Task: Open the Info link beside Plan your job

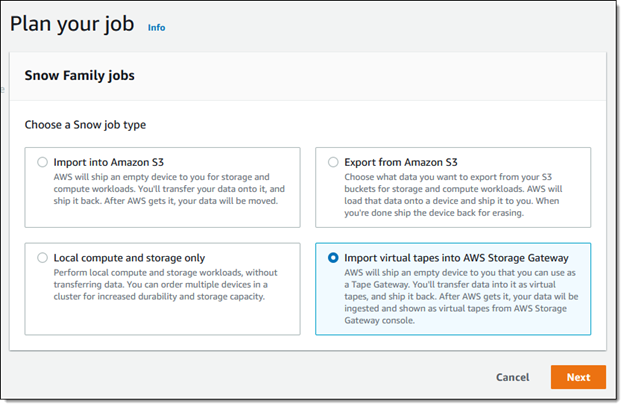Action: pyautogui.click(x=156, y=27)
